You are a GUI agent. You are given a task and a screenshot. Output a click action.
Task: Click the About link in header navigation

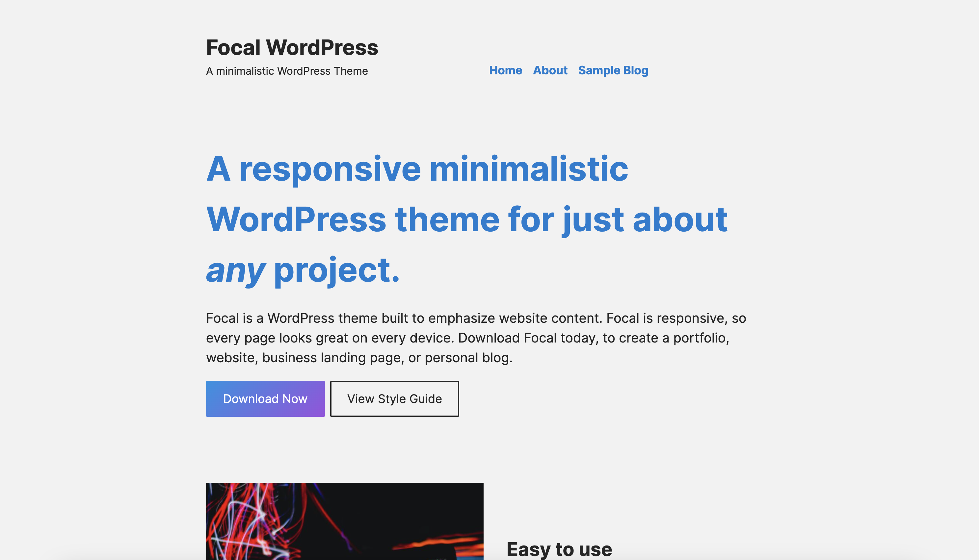pyautogui.click(x=550, y=70)
